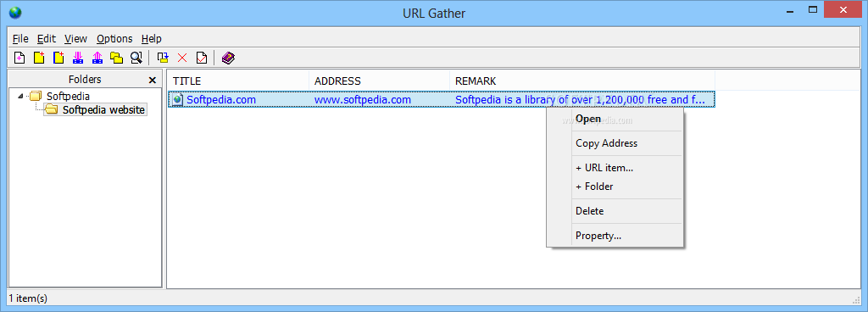
Task: Choose Copy Address in the context menu
Action: [615, 143]
